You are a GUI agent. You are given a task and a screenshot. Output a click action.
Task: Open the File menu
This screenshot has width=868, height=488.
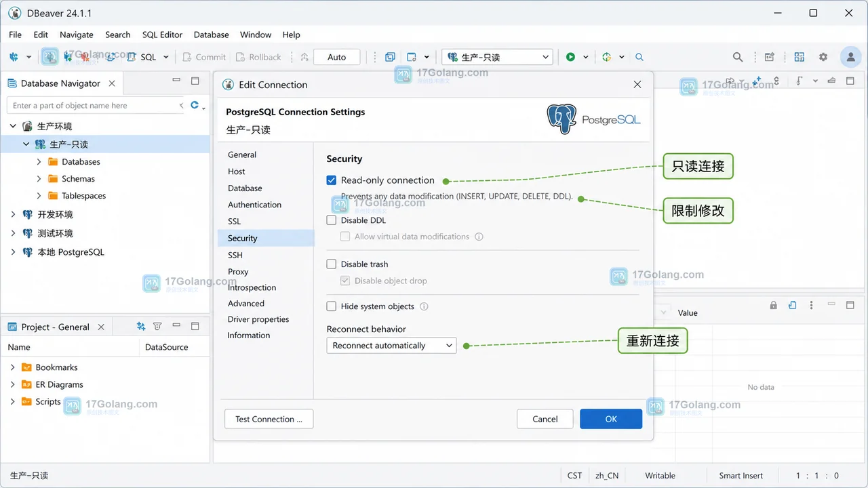point(15,35)
